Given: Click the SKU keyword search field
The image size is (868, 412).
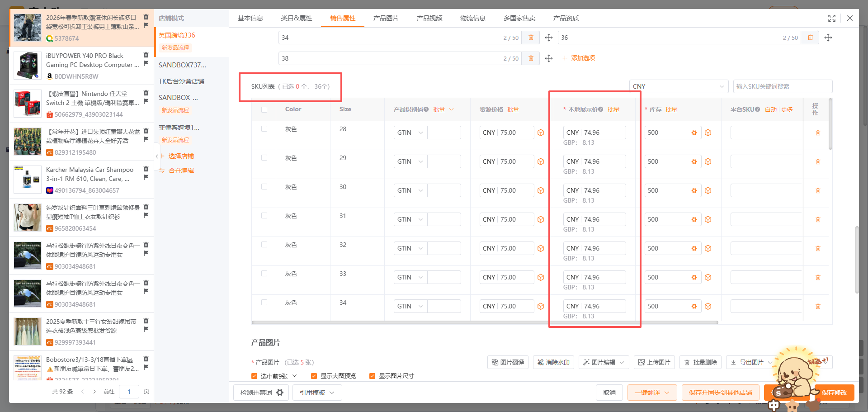Looking at the screenshot, I should click(x=783, y=86).
